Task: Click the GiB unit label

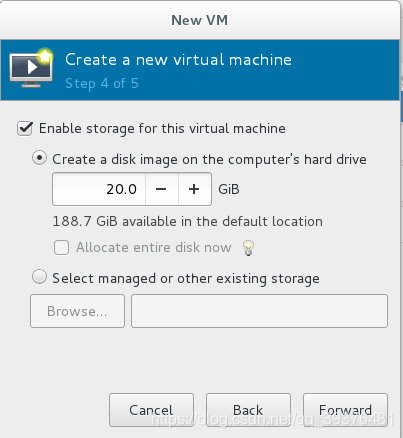Action: pos(229,189)
